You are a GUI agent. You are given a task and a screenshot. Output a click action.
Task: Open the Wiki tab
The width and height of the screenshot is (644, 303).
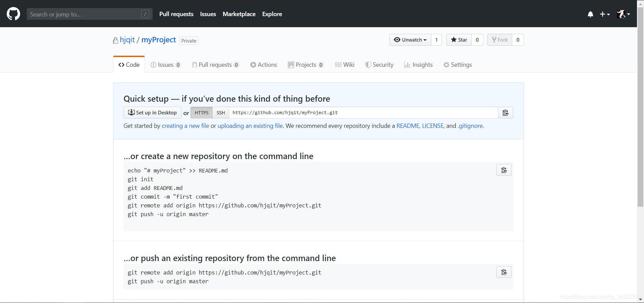(345, 65)
